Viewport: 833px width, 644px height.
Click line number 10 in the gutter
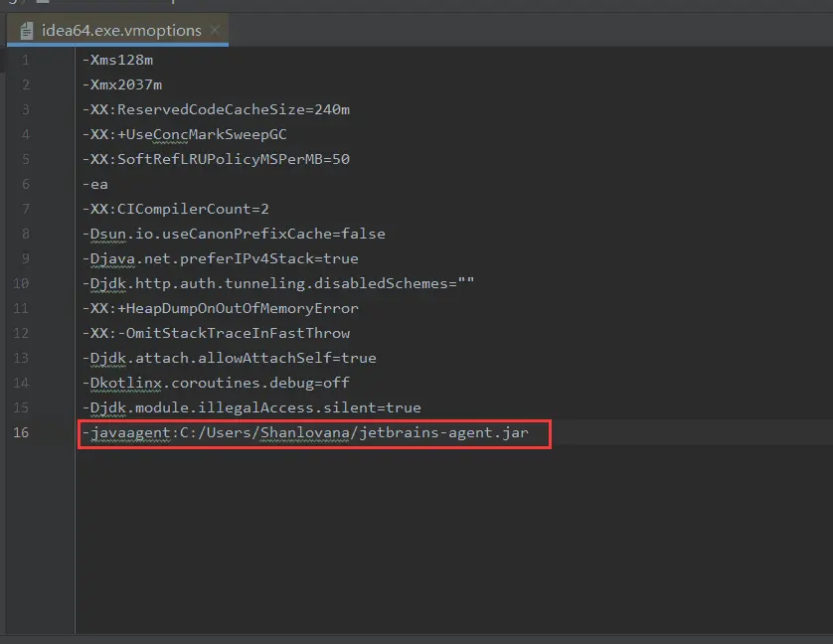[x=21, y=283]
